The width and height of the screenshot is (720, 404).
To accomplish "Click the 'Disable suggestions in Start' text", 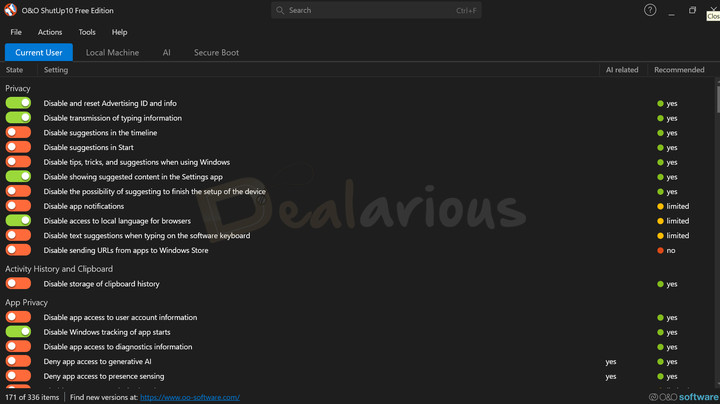I will click(x=89, y=147).
